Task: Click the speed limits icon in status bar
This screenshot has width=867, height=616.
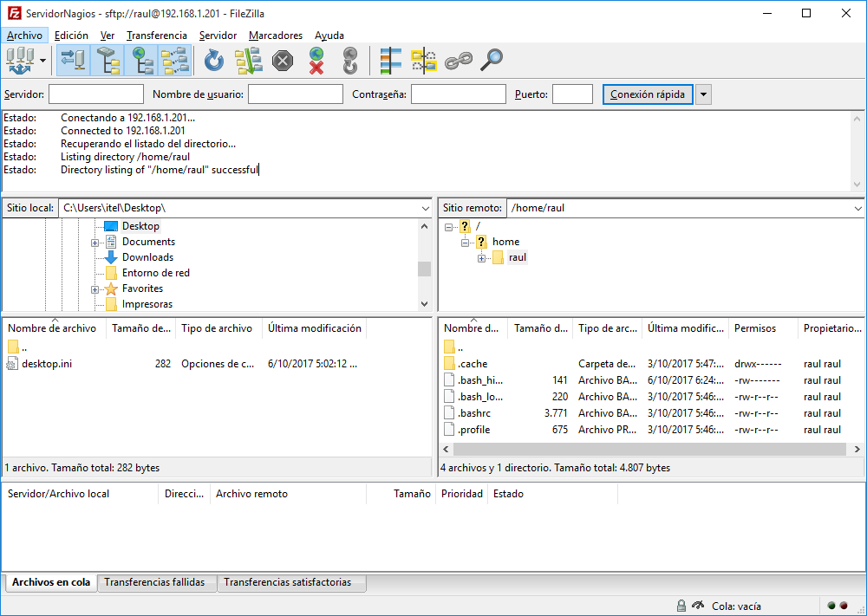Action: tap(698, 606)
